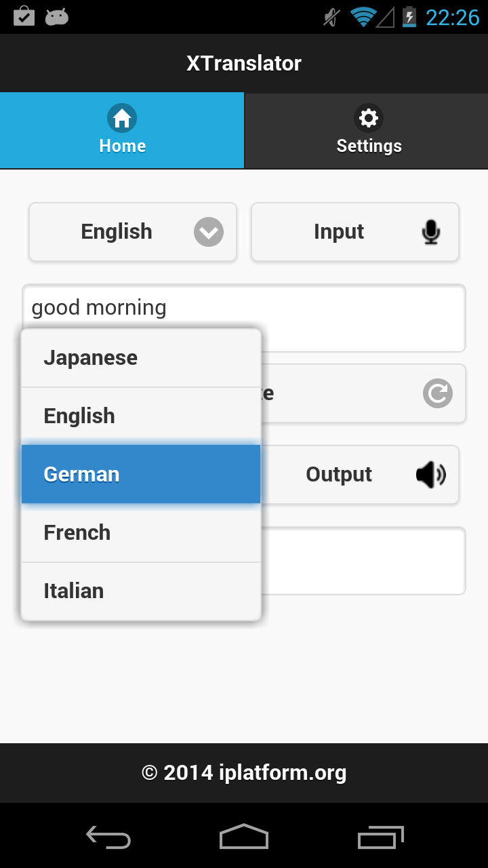Tap the gear icon in Settings tab
This screenshot has width=488, height=868.
369,118
